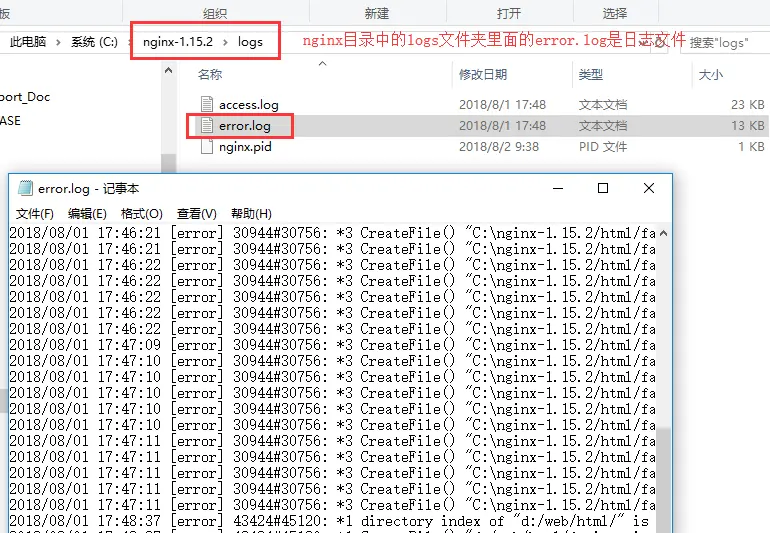Click the PID 文件 type cell
The height and width of the screenshot is (533, 770).
(603, 147)
